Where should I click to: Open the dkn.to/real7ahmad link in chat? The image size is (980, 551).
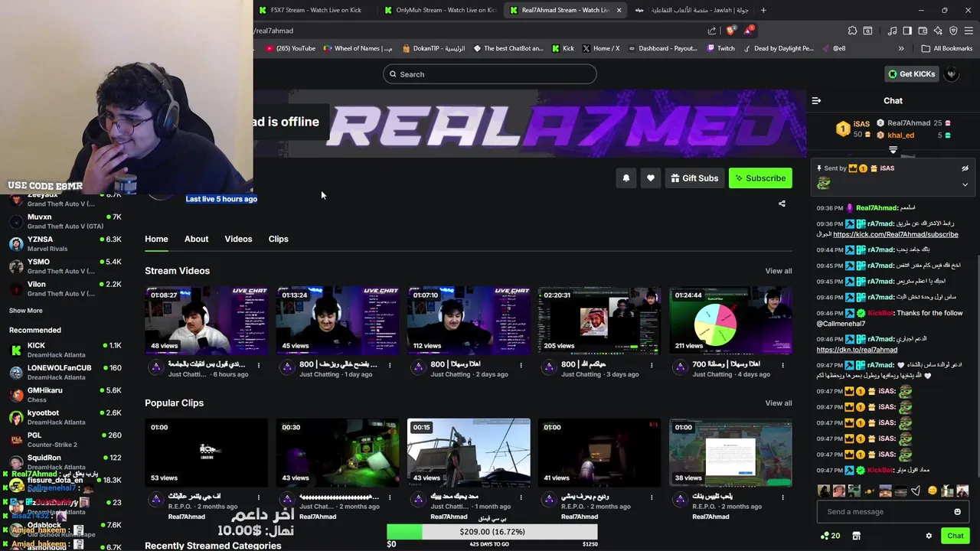(x=857, y=350)
